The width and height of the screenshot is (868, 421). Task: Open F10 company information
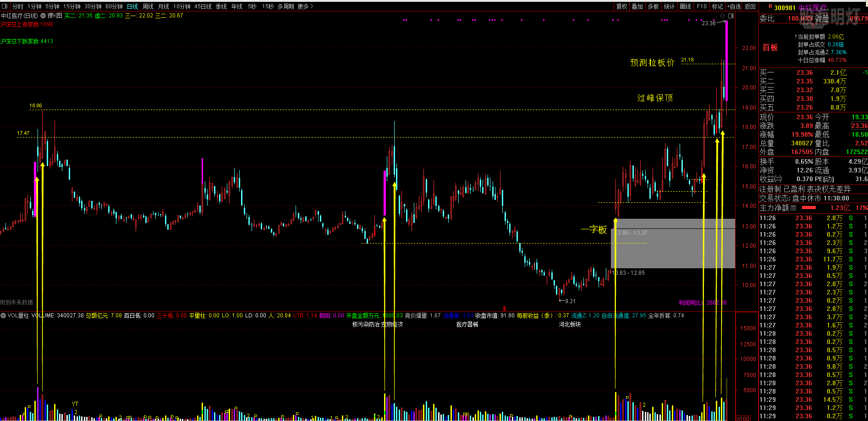tap(702, 6)
